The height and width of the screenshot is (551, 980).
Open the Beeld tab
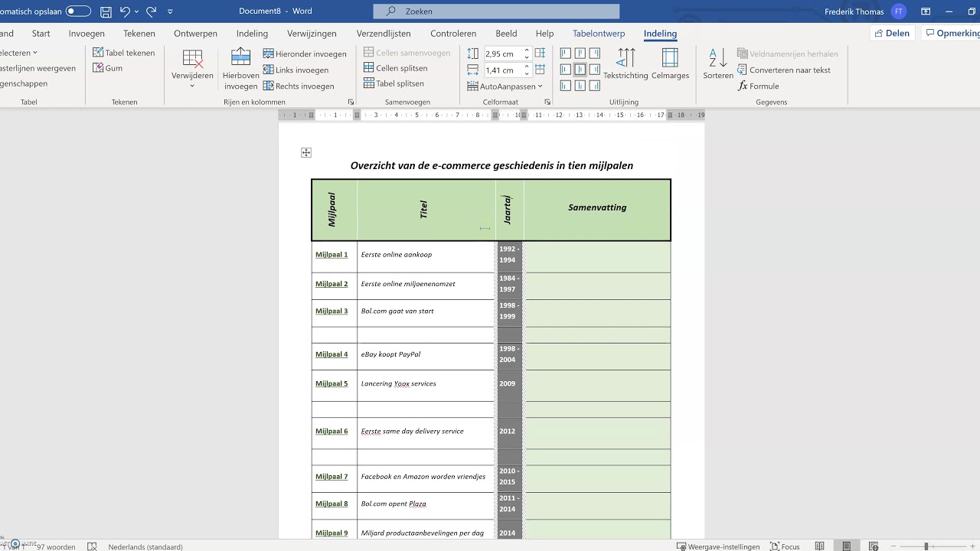tap(506, 34)
